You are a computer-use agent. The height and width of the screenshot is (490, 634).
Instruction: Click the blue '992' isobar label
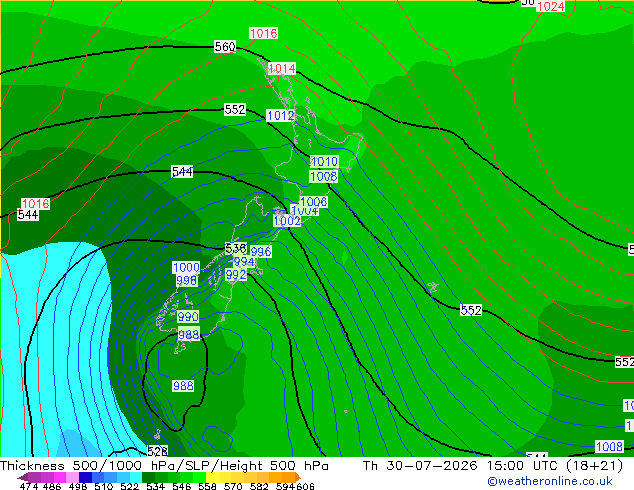236,275
